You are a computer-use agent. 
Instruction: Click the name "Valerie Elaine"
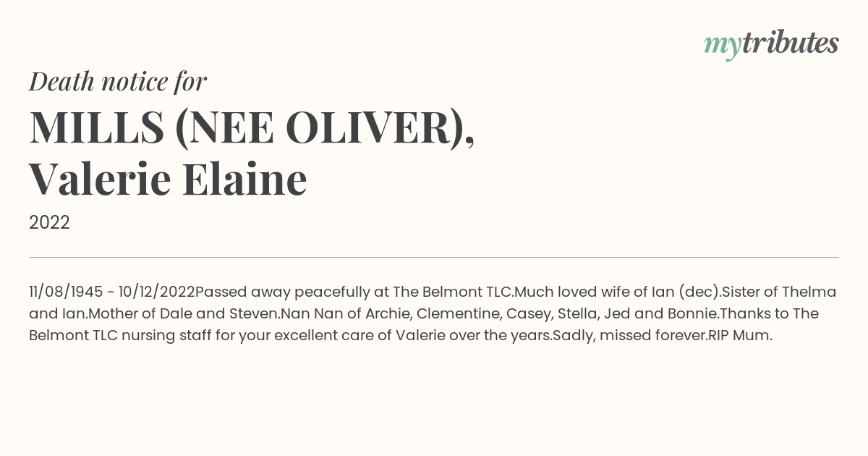click(168, 179)
